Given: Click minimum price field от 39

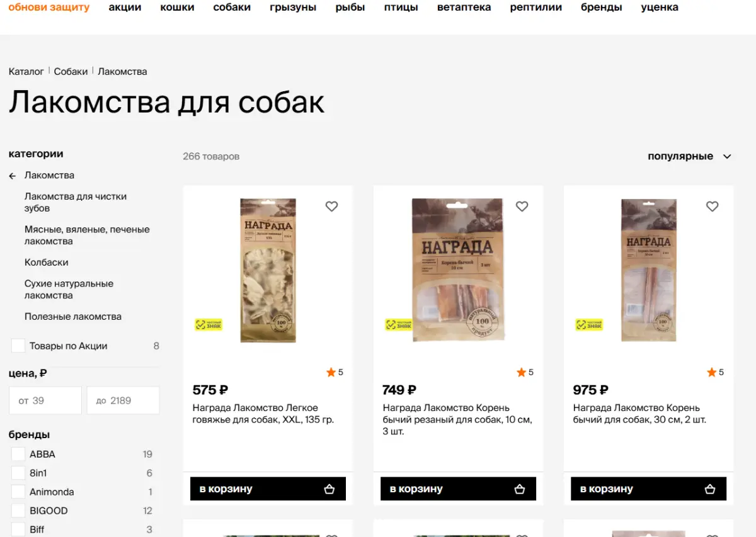Looking at the screenshot, I should (45, 400).
